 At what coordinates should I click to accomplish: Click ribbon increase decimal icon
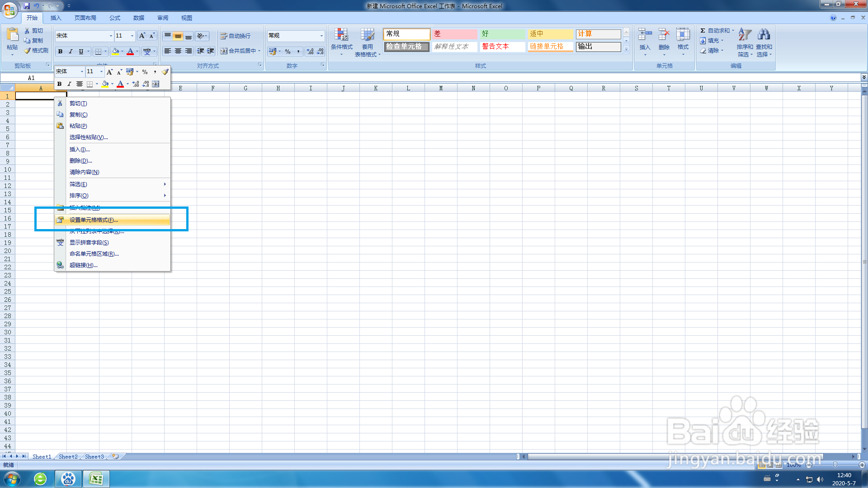[310, 52]
